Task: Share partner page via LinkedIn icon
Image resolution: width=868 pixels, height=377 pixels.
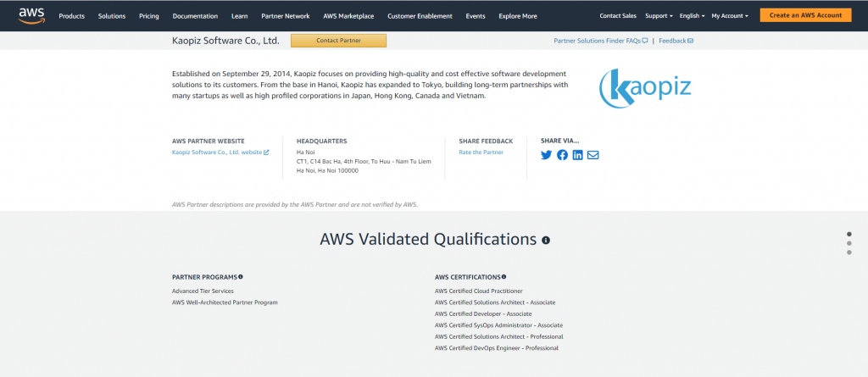Action: [577, 155]
